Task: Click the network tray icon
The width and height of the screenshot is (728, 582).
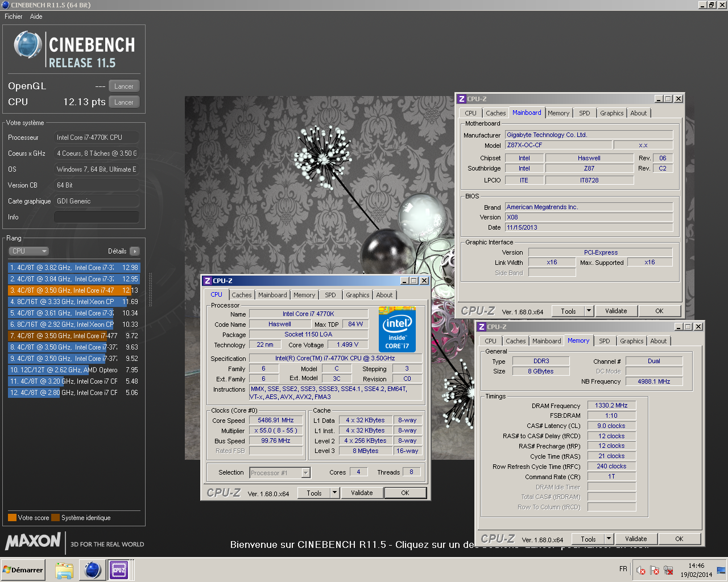Action: [668, 570]
